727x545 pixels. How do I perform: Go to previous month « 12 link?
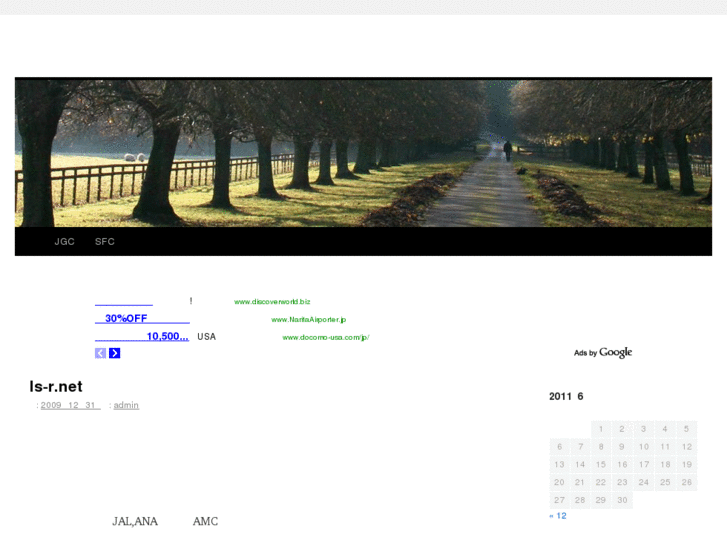(x=558, y=516)
